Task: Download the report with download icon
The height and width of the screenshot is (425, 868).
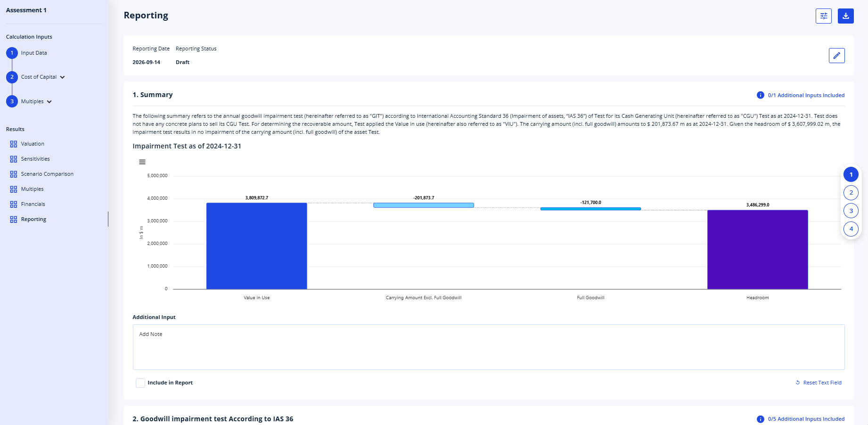Action: (x=846, y=16)
